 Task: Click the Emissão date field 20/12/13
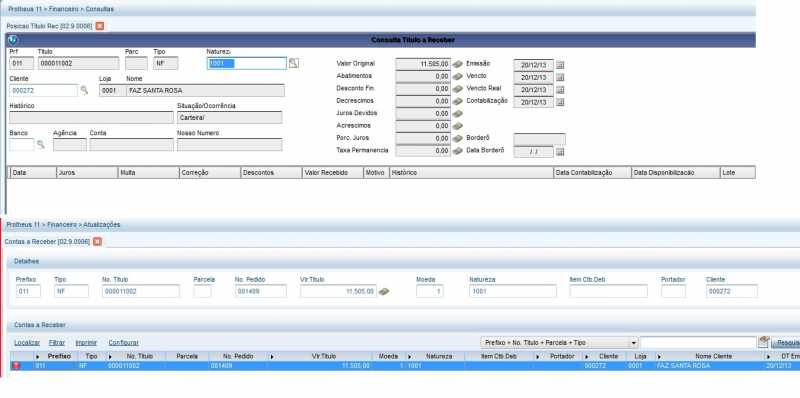[534, 65]
